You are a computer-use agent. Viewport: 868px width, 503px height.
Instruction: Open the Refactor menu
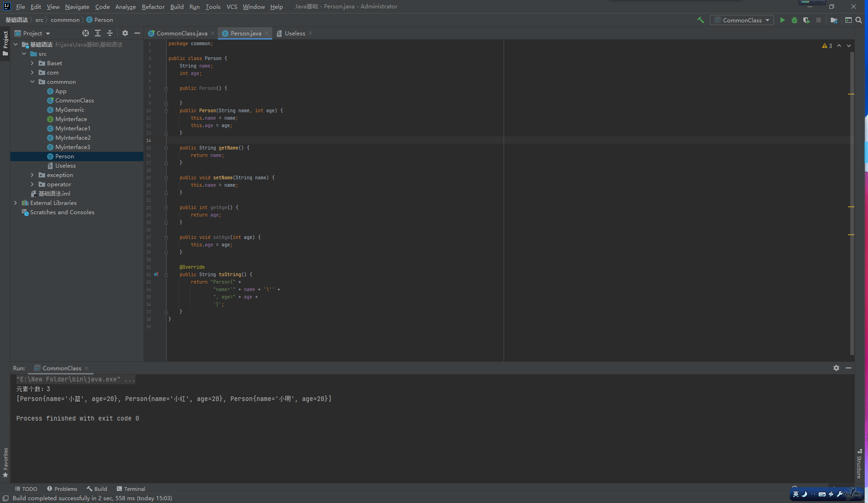pyautogui.click(x=153, y=7)
